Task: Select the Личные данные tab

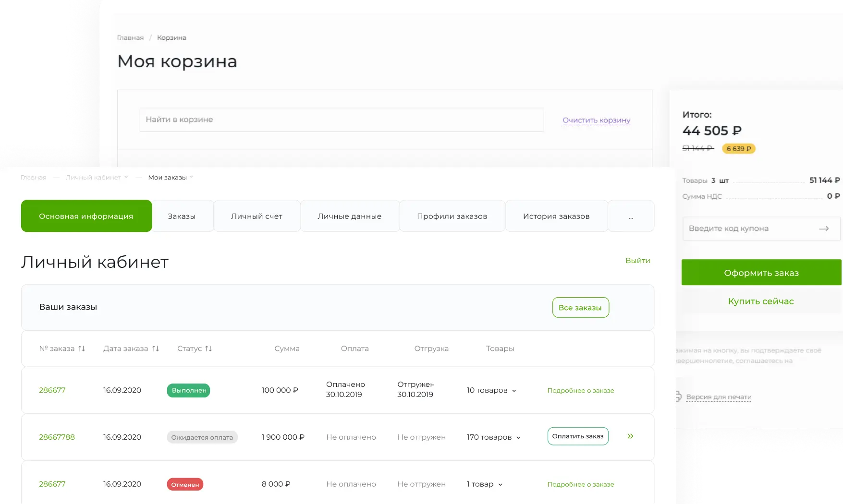Action: coord(349,216)
